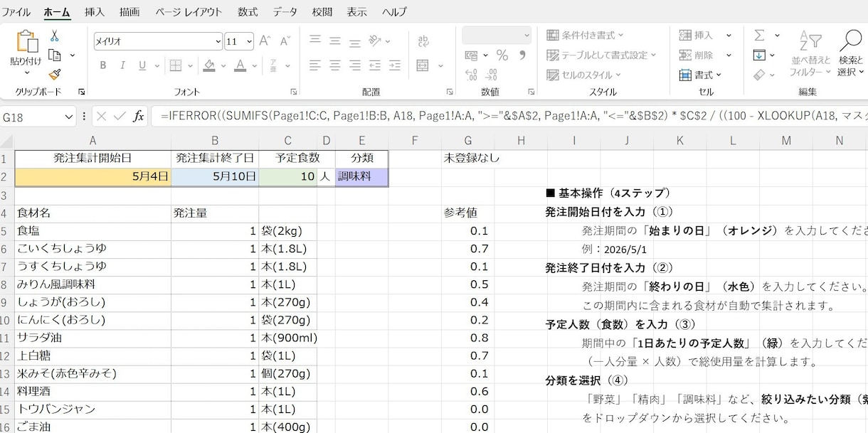
Task: Open the 配置 dialog launcher
Action: pyautogui.click(x=450, y=92)
